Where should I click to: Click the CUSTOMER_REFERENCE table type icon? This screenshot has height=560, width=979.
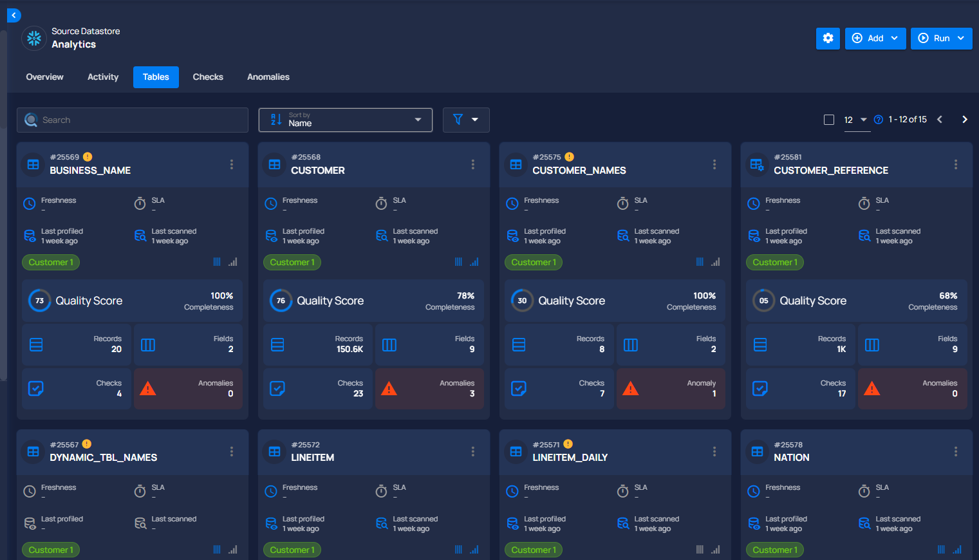pyautogui.click(x=757, y=165)
